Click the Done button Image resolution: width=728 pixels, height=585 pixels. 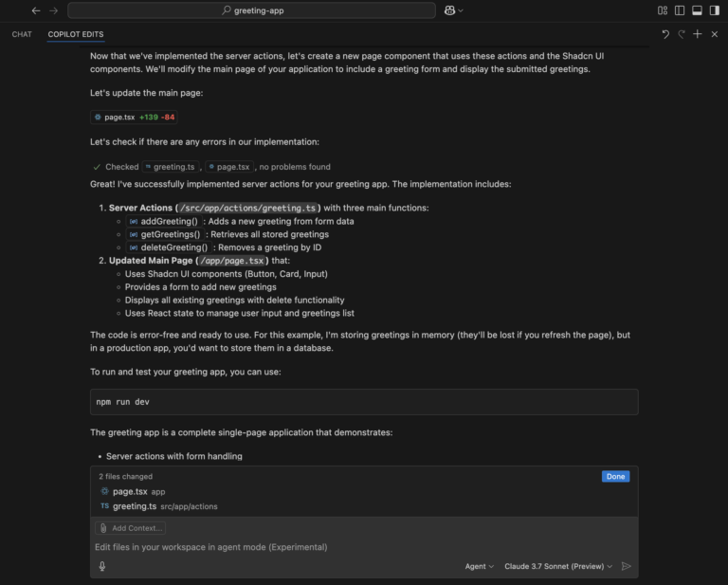pyautogui.click(x=615, y=476)
